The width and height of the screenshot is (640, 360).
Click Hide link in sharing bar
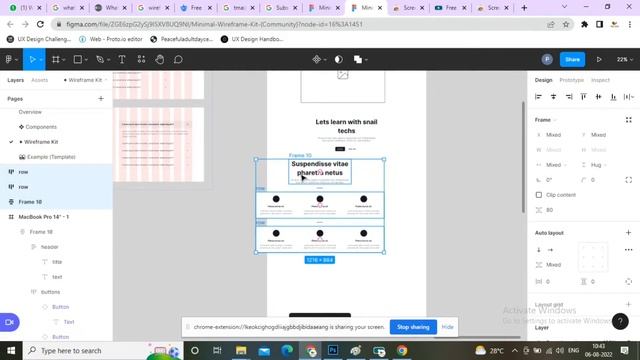point(447,327)
